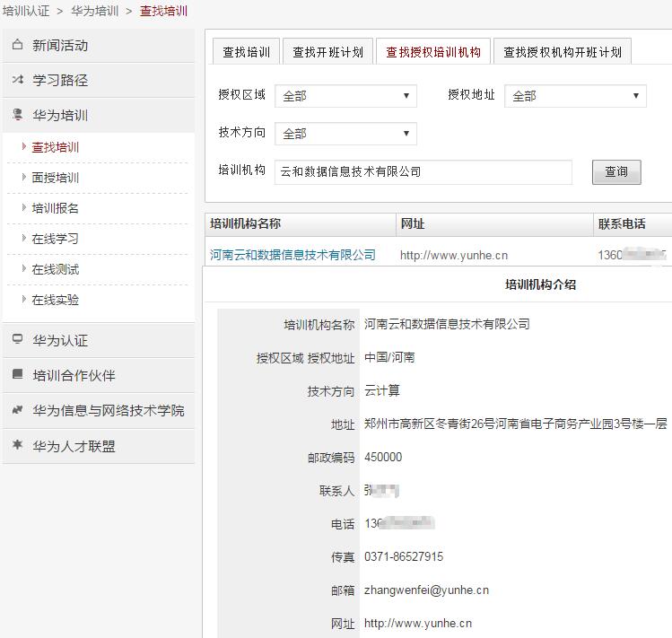Select 面授培训 in the sidebar submenu
Screen dimensions: 672x638
pos(56,178)
